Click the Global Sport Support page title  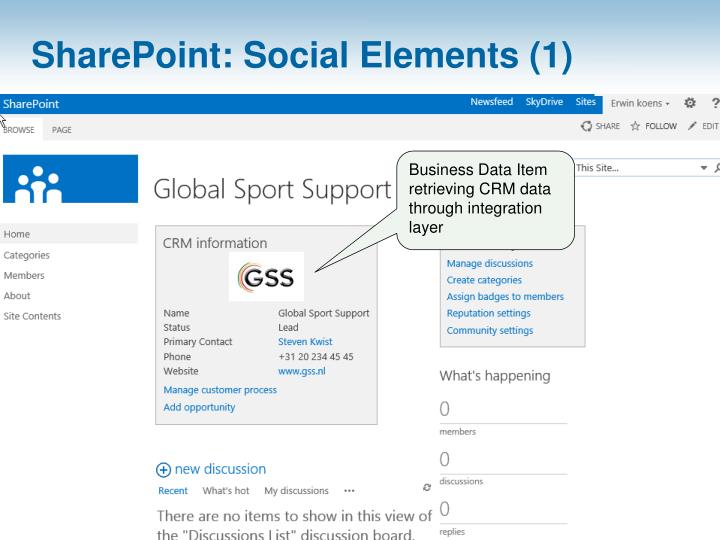pos(272,190)
